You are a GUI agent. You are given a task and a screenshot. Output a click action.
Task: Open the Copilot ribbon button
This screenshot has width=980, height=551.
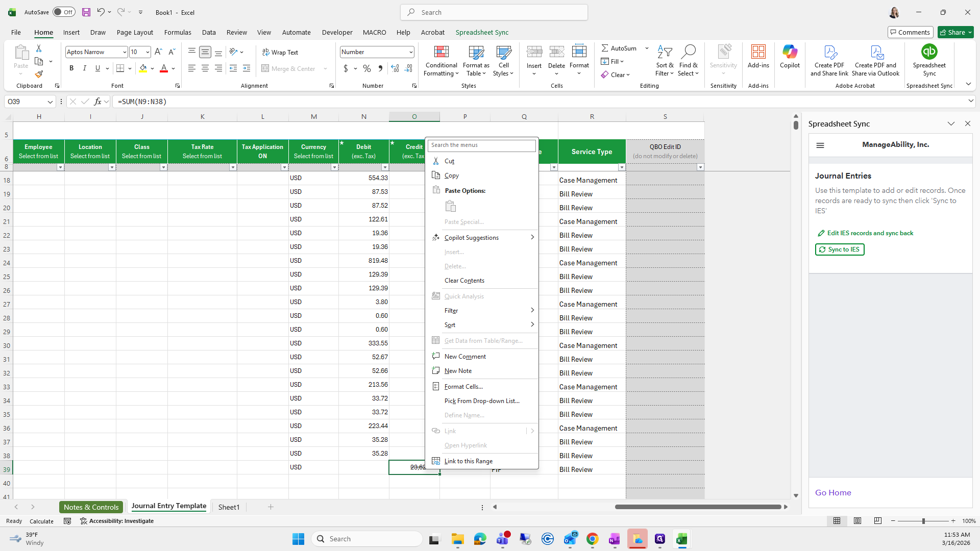coord(790,56)
